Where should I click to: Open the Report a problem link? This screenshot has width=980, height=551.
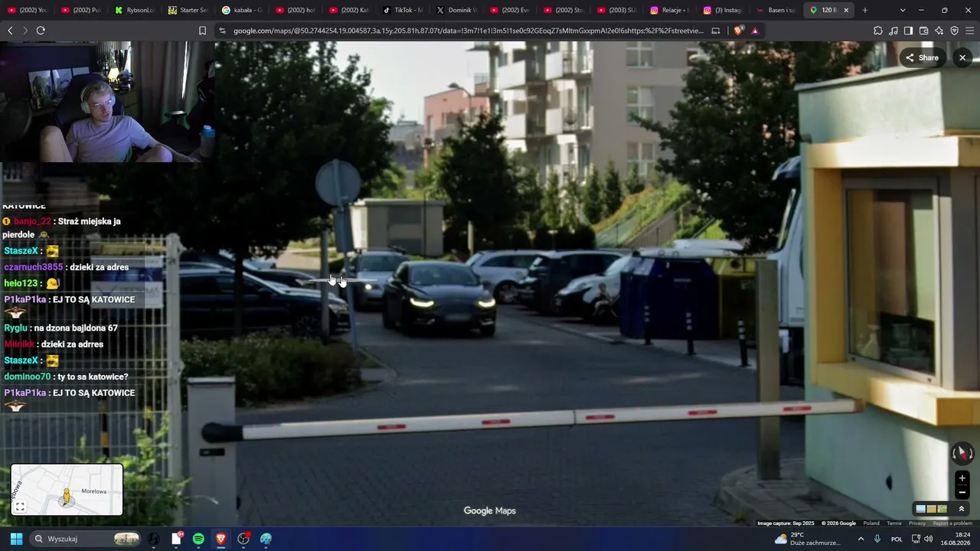point(952,523)
